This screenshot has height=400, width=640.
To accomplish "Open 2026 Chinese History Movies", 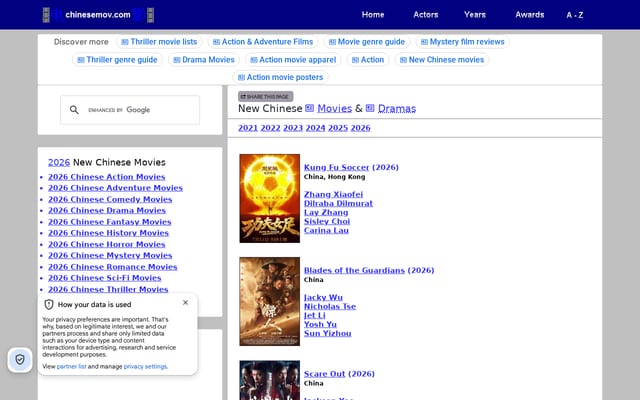I will [108, 233].
